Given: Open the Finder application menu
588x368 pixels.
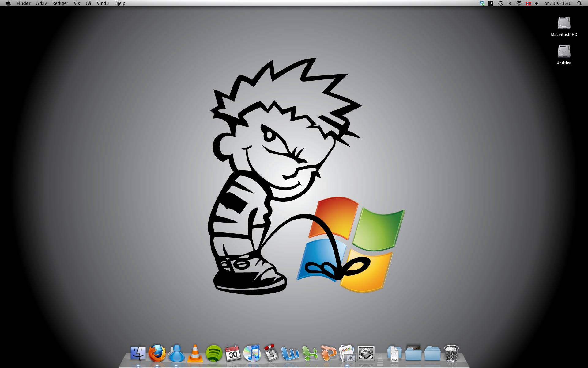Looking at the screenshot, I should 24,3.
